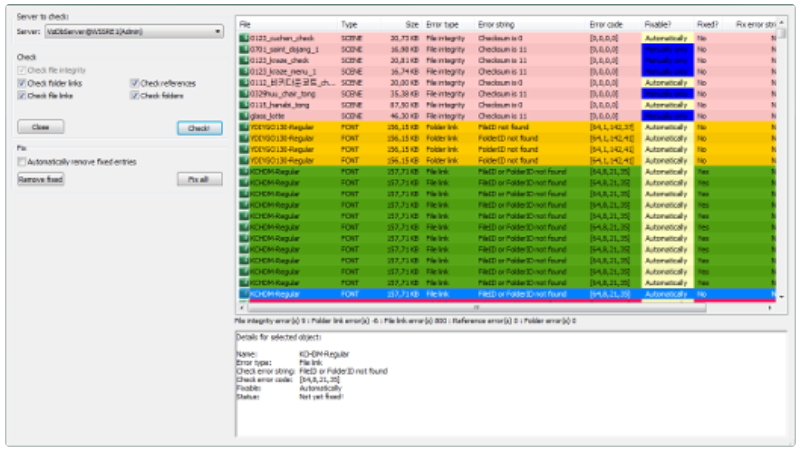Click the Check error code detail line
The image size is (810, 454).
(x=288, y=380)
